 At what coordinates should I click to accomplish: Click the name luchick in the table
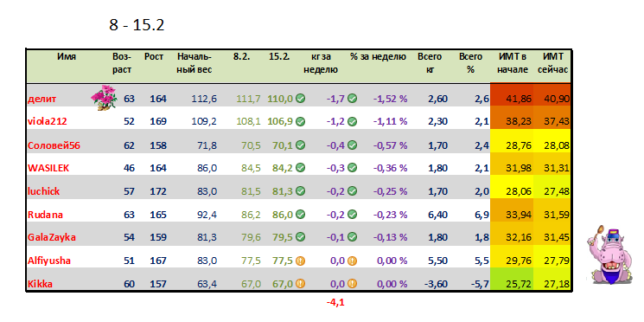click(43, 191)
